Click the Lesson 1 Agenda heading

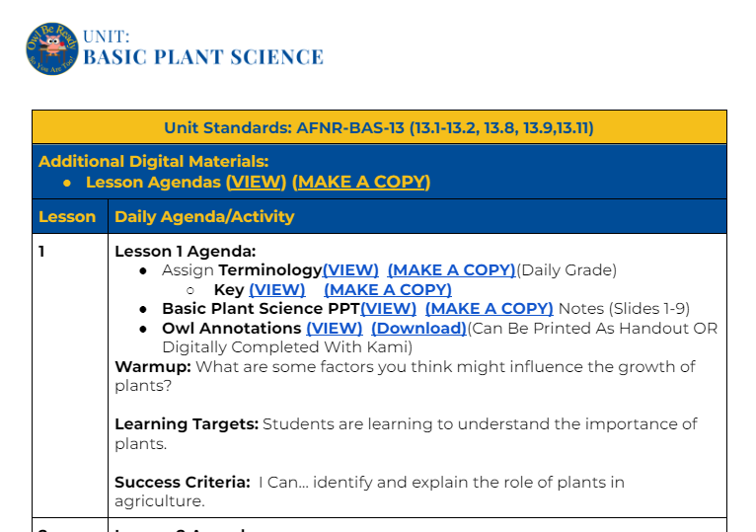pos(185,252)
